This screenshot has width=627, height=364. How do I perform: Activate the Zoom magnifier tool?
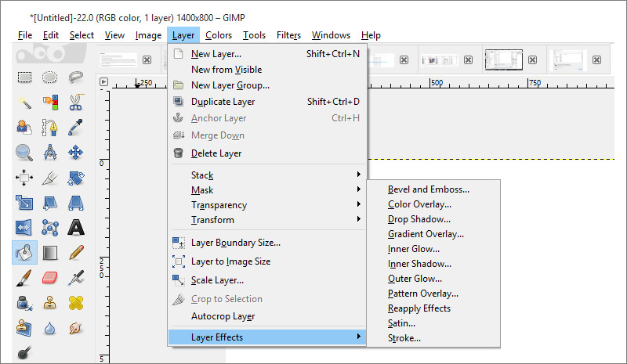pos(24,152)
